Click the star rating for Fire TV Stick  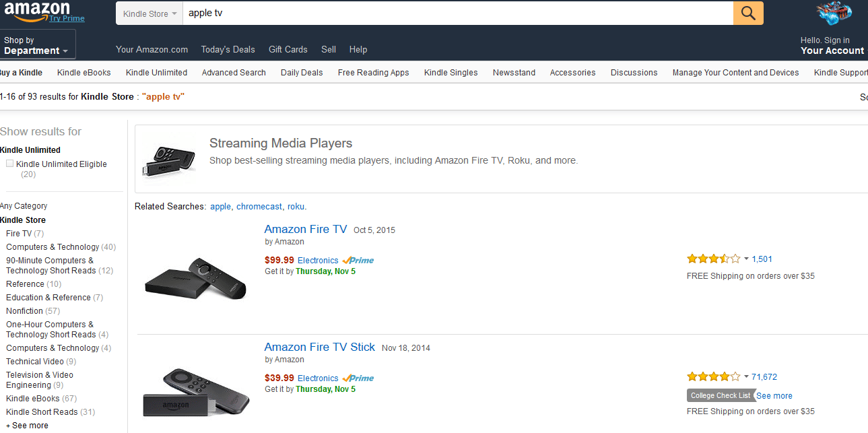(713, 376)
